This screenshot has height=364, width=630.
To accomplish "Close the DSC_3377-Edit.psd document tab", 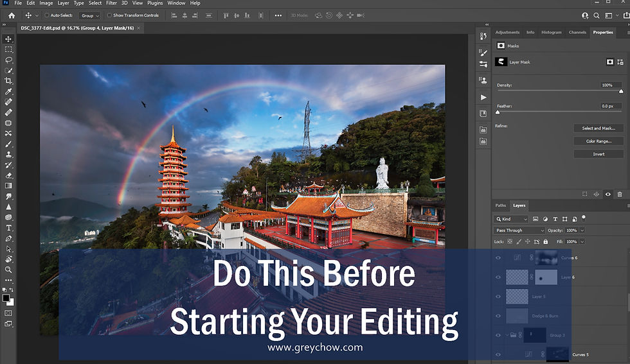I will pyautogui.click(x=139, y=28).
